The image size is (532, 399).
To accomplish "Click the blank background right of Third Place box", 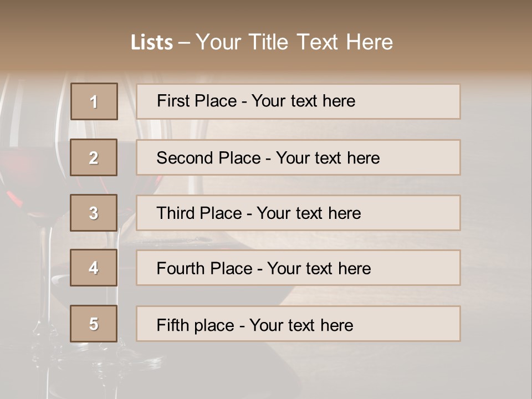I will click(496, 213).
